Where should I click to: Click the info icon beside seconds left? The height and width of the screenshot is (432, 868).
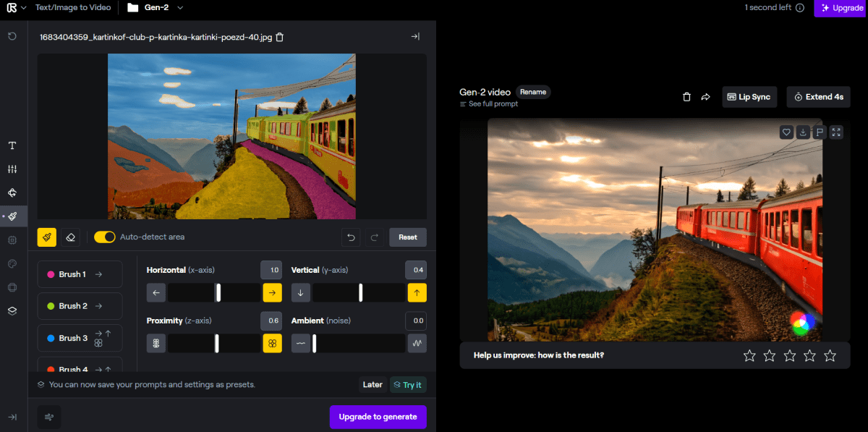(x=799, y=8)
